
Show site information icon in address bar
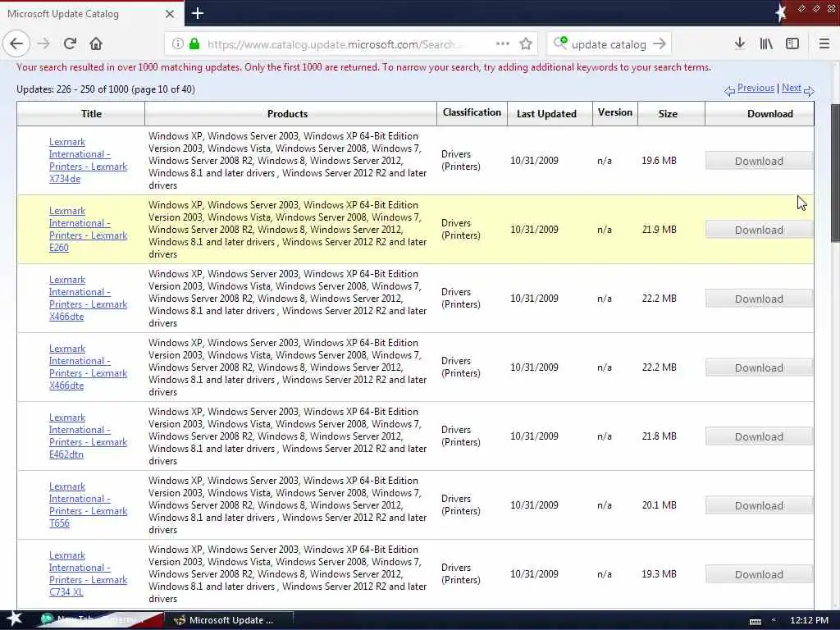pos(178,44)
